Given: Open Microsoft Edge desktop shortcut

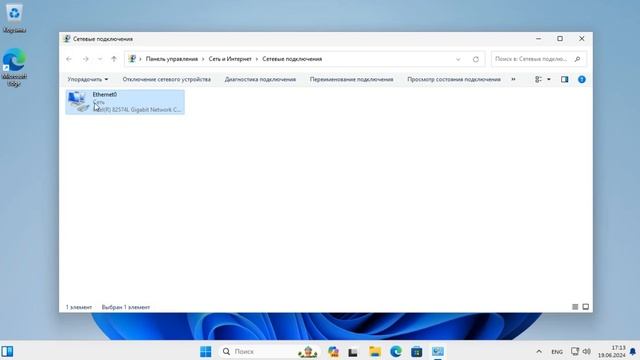Looking at the screenshot, I should click(14, 67).
